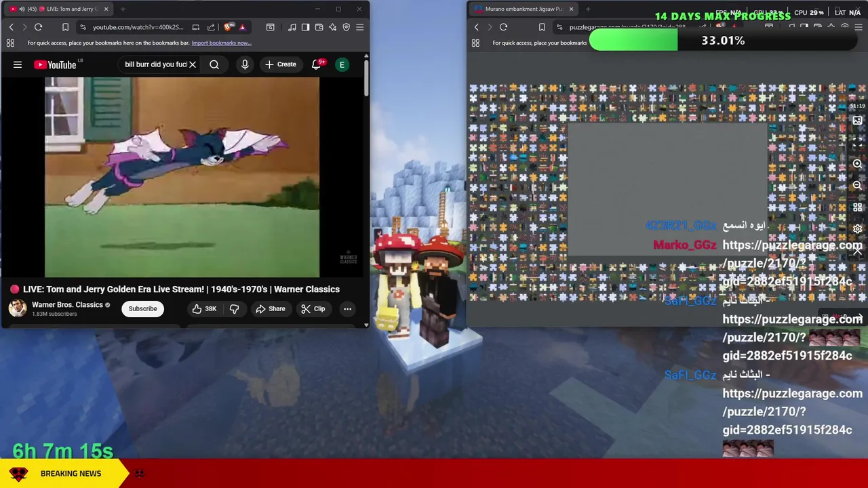Click the YouTube logo

[56, 64]
